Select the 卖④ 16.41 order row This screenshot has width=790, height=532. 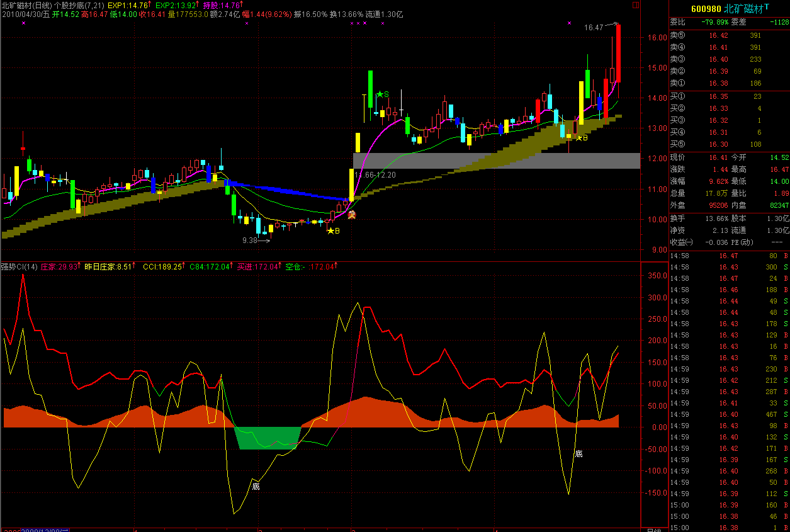[x=729, y=47]
